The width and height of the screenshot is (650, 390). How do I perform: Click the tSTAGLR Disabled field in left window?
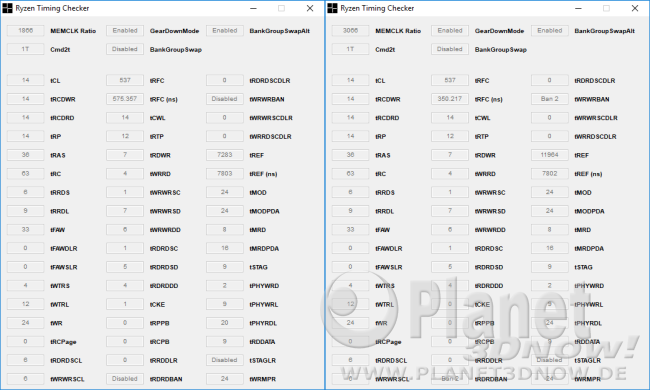225,360
